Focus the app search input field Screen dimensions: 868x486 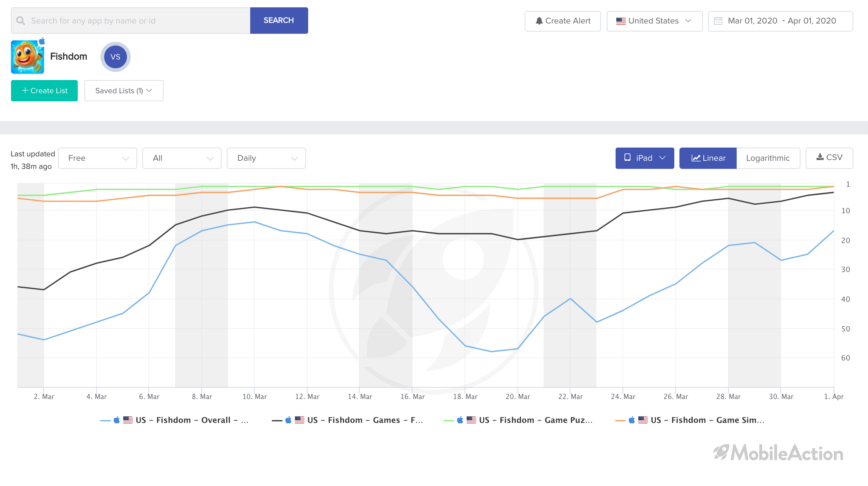131,21
